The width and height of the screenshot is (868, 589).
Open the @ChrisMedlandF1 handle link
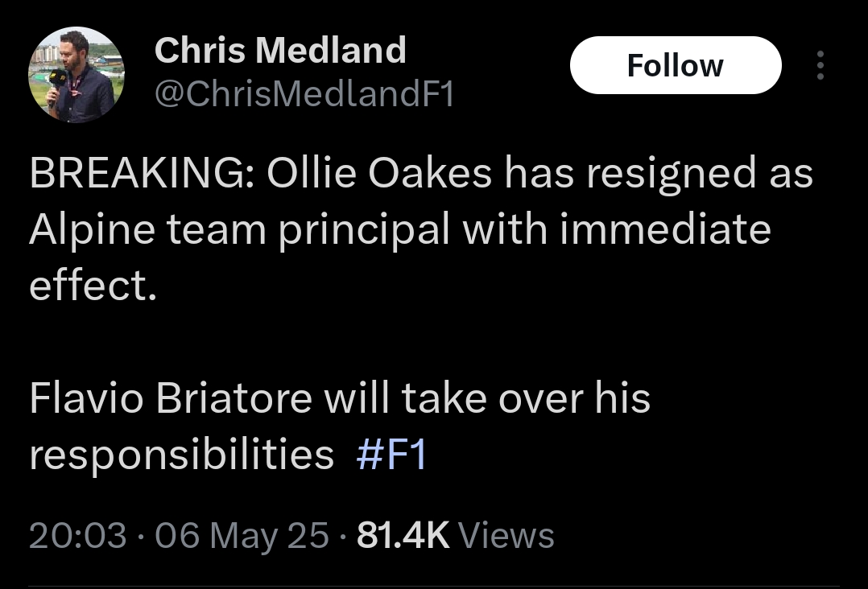(304, 95)
